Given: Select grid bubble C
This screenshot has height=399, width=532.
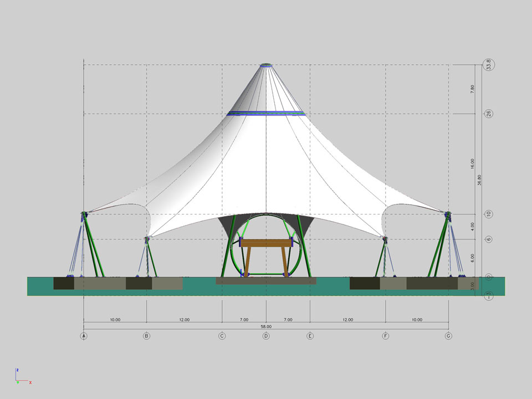Looking at the screenshot, I should (222, 336).
